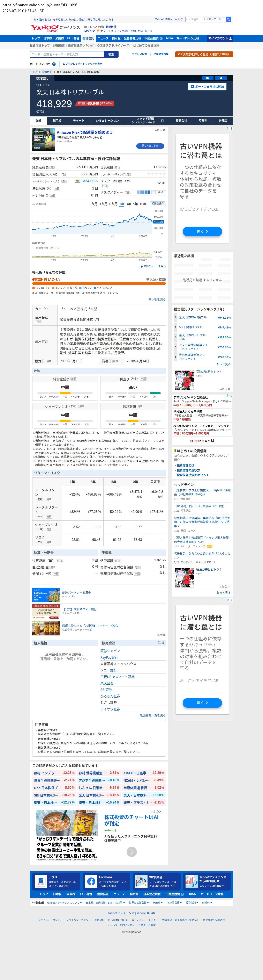The width and height of the screenshot is (263, 980).
Task: Select the 10年 chart period
Action: (x=143, y=204)
